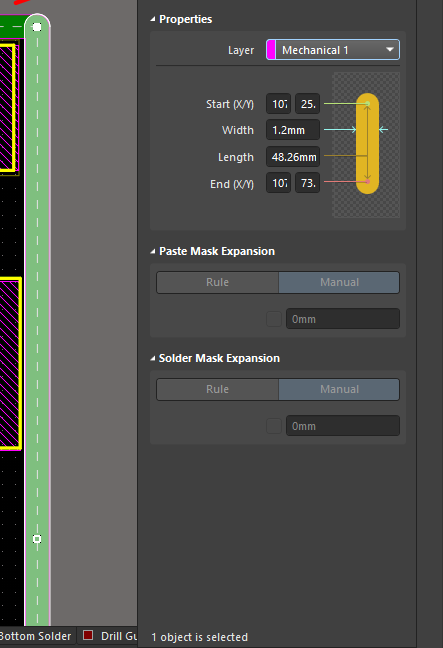Click the magenta layer color swatch
The image size is (443, 648).
point(271,50)
